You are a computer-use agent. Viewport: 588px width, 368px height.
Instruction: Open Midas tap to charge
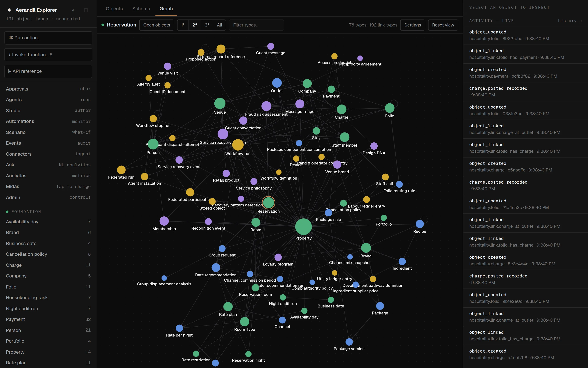click(48, 186)
